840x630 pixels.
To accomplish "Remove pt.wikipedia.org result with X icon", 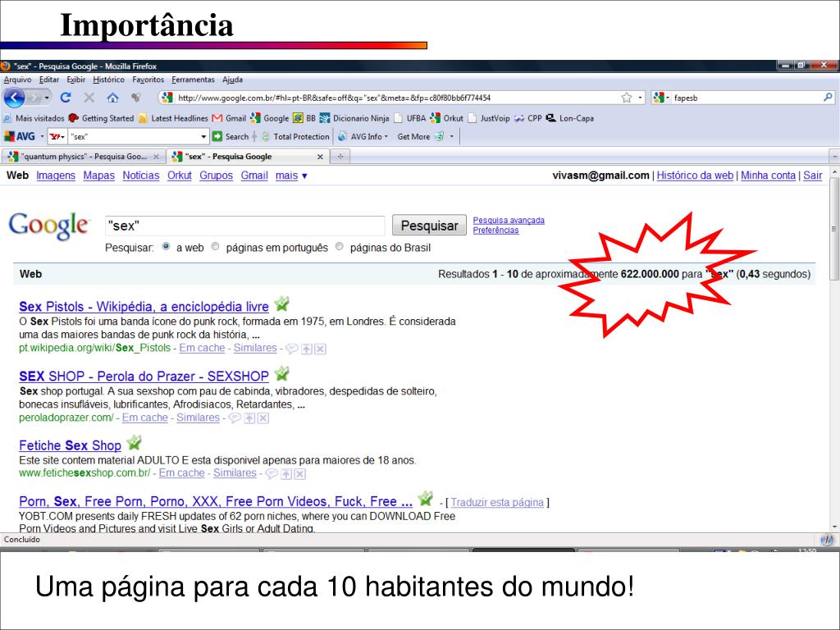I will pyautogui.click(x=320, y=349).
